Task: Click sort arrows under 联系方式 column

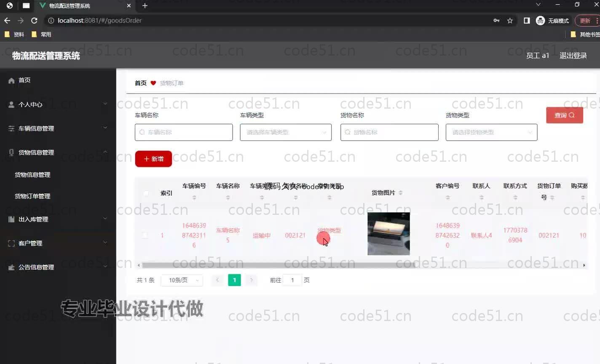Action: (x=515, y=197)
